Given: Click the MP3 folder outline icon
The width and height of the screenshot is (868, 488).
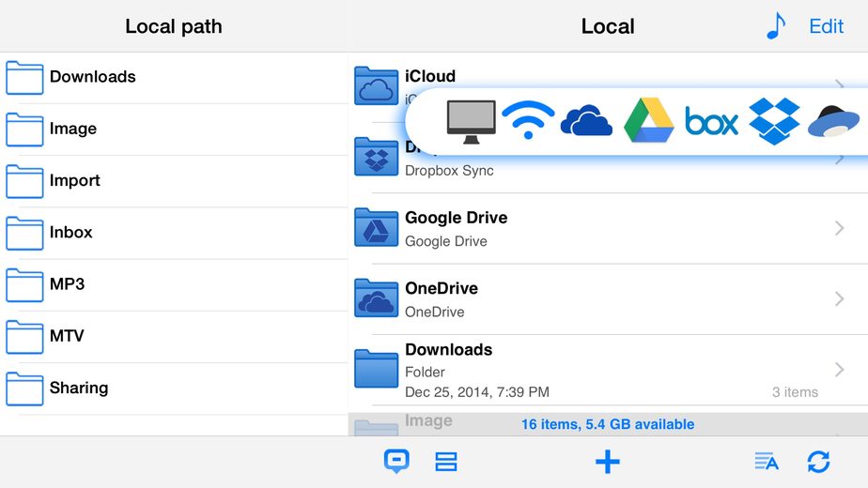Looking at the screenshot, I should pyautogui.click(x=24, y=285).
